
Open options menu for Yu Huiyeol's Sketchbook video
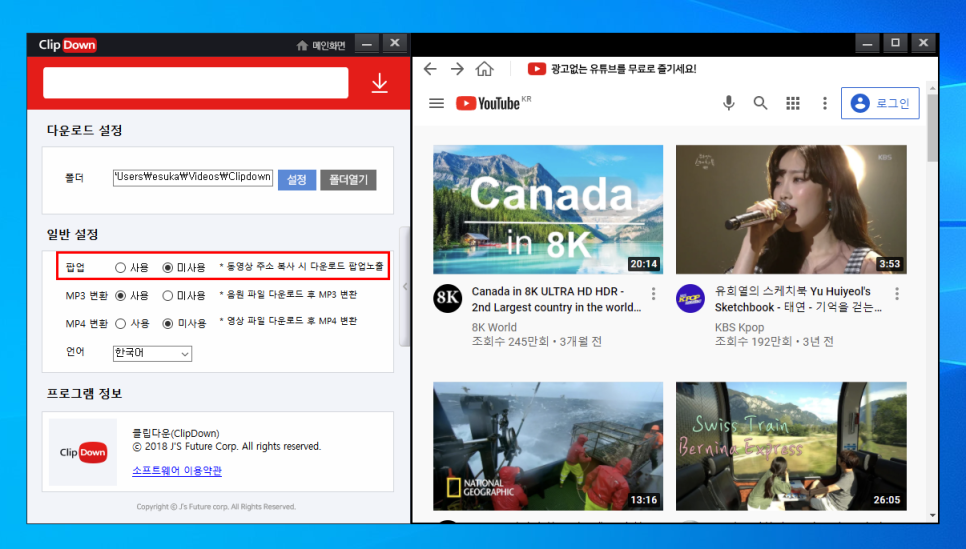pos(897,294)
